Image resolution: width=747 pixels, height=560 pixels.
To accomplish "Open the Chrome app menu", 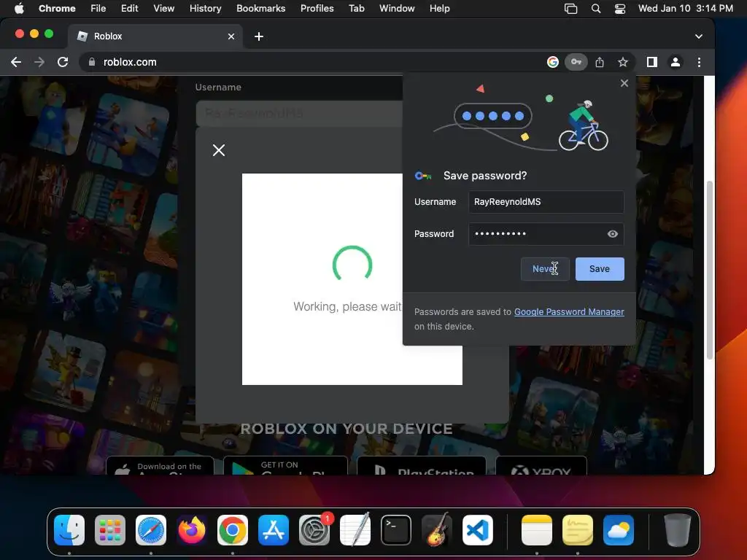I will click(57, 8).
